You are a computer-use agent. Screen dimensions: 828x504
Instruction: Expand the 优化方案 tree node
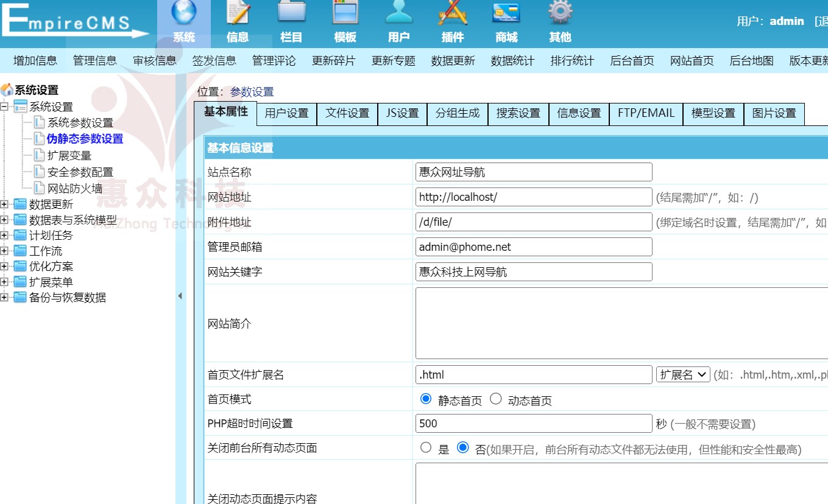[x=5, y=266]
